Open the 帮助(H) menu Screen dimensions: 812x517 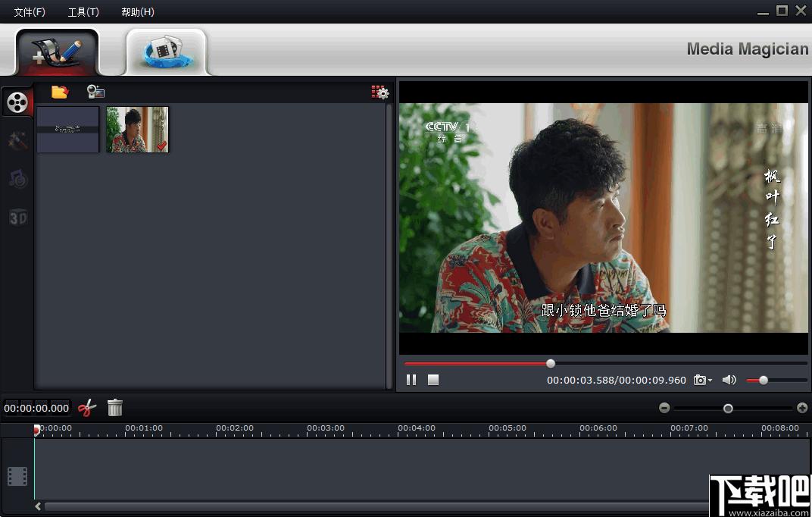click(137, 12)
